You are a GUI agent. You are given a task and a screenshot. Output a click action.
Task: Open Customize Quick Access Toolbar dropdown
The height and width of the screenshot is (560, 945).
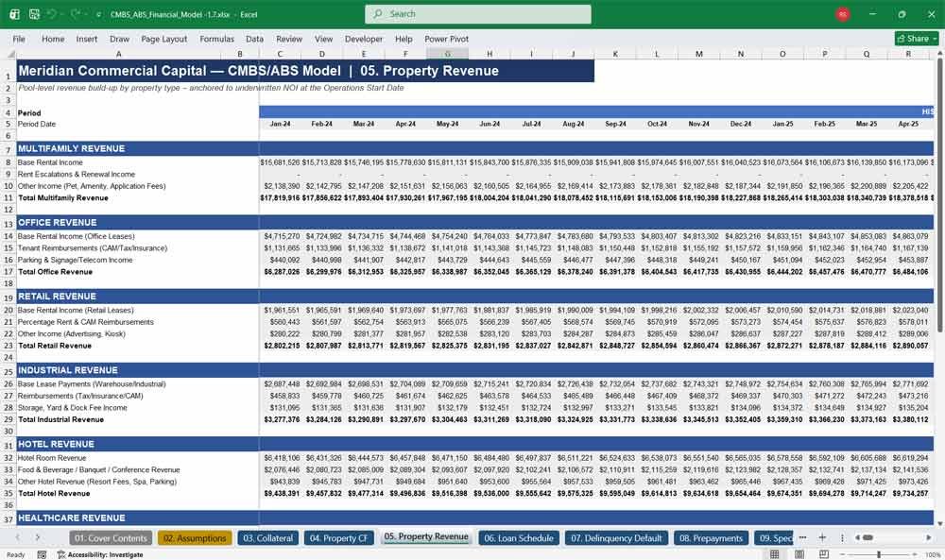pos(98,14)
